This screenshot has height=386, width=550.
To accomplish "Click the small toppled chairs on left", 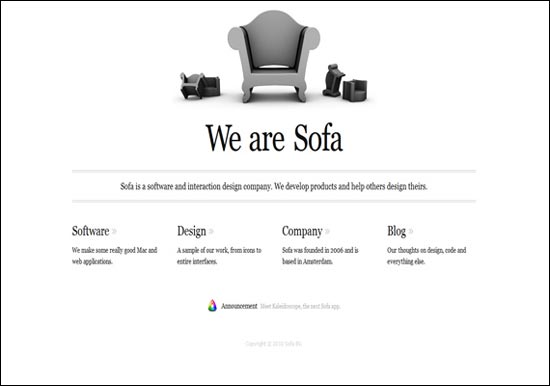I will 200,86.
